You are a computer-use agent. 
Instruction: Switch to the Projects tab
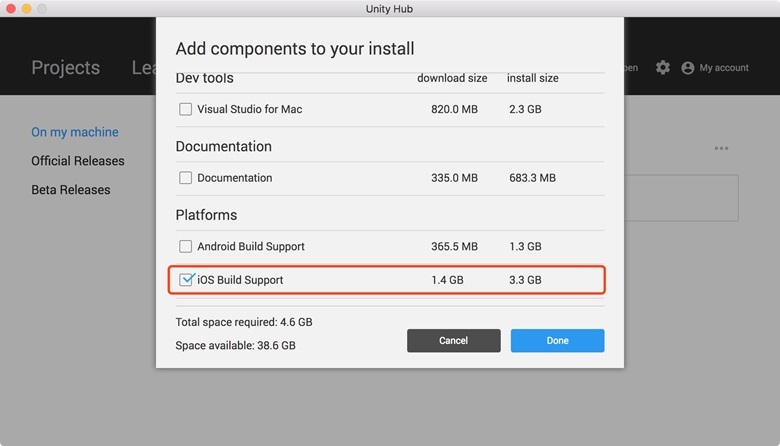pos(66,68)
